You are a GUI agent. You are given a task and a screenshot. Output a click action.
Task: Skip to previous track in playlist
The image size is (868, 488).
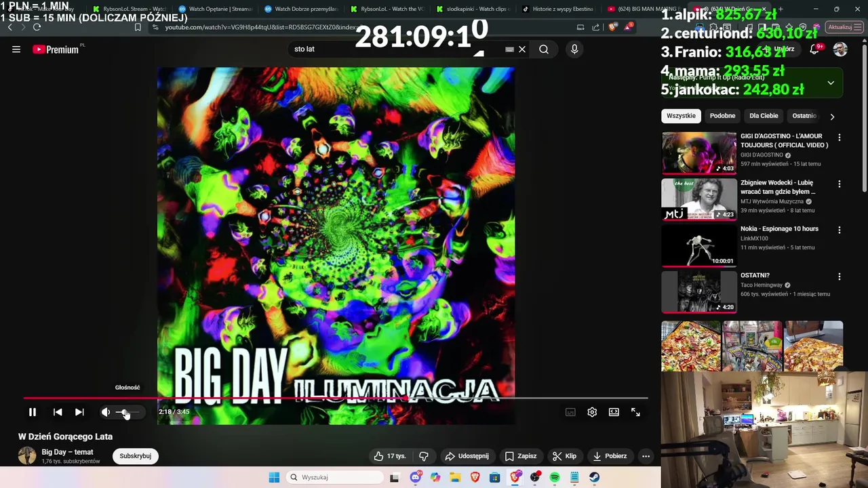point(58,412)
